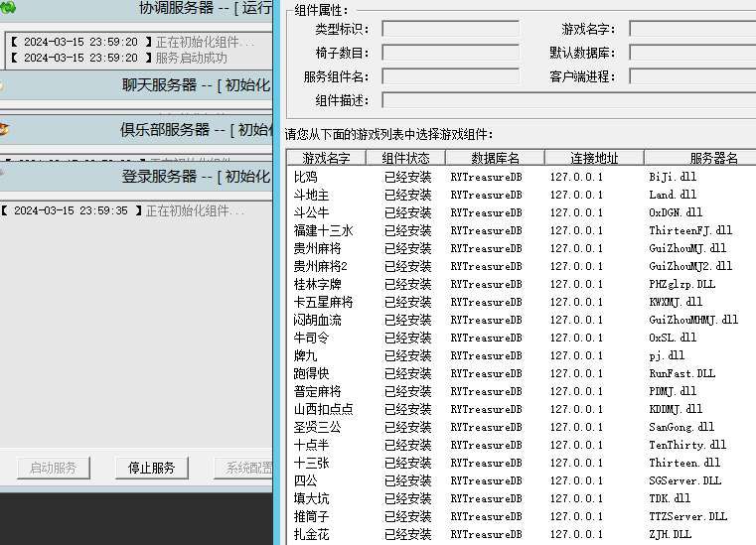Click the 数据库名 column header
756x545 pixels.
494,158
